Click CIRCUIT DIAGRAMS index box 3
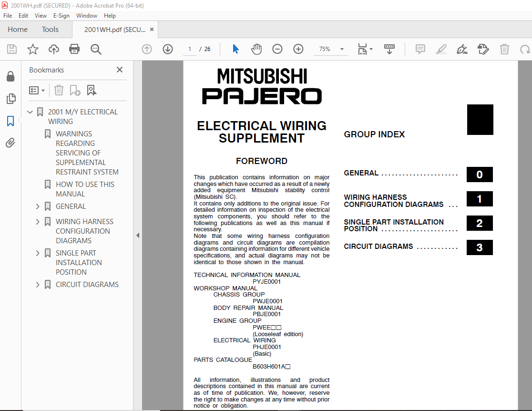Image resolution: width=532 pixels, height=411 pixels. pos(480,247)
